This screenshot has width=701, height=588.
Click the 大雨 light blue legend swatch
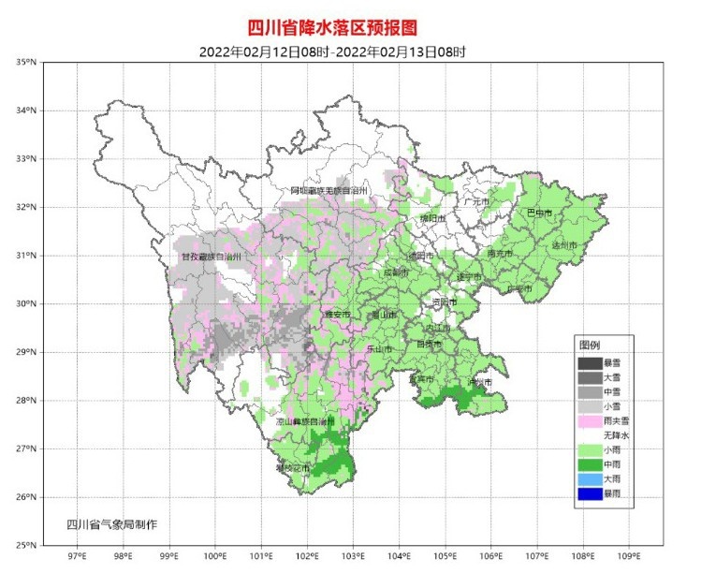coord(590,478)
